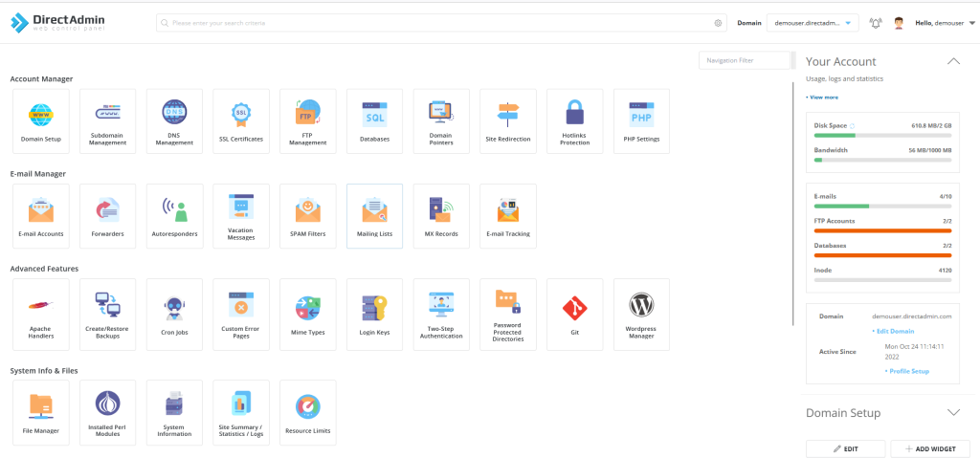Click the notifications icon in header
The width and height of the screenshot is (980, 458).
(x=876, y=23)
